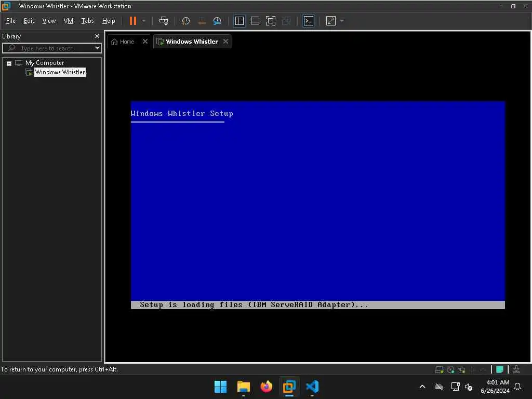Click the network tray icon
Screen dimensions: 532x399
(455, 387)
